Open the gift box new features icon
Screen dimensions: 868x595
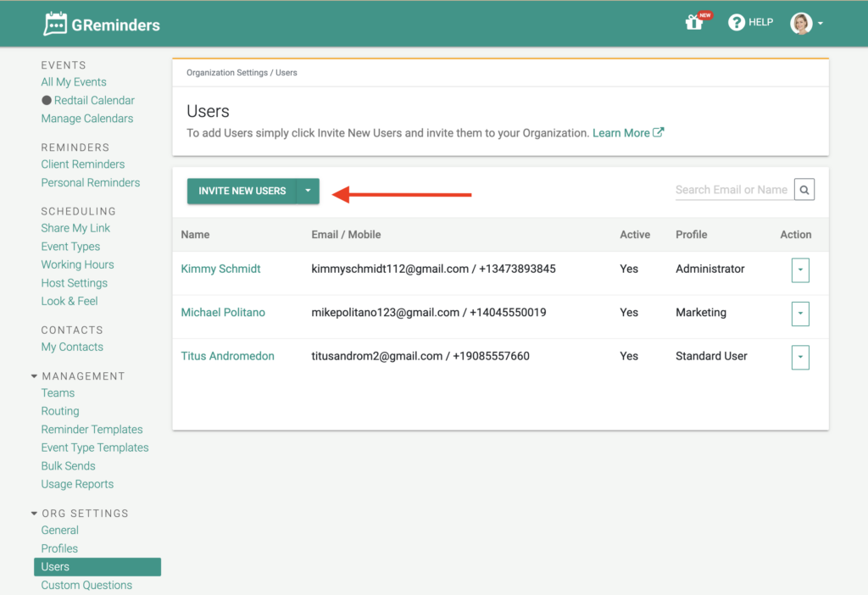tap(694, 23)
